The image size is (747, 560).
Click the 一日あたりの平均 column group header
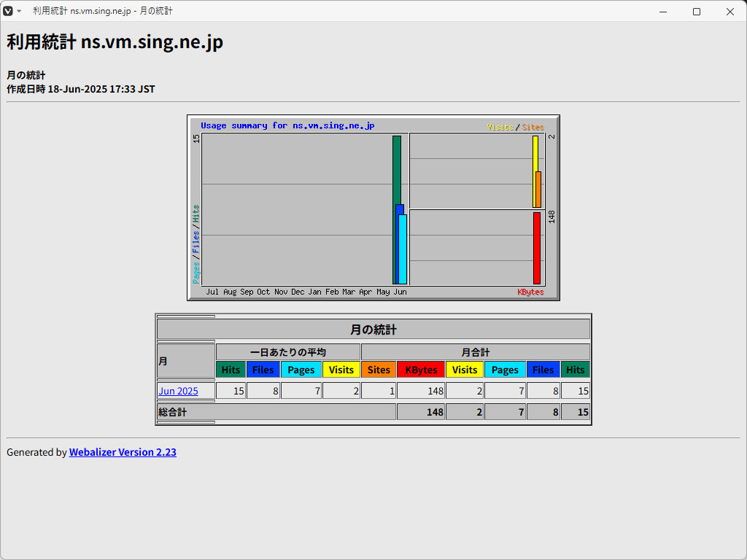click(287, 352)
